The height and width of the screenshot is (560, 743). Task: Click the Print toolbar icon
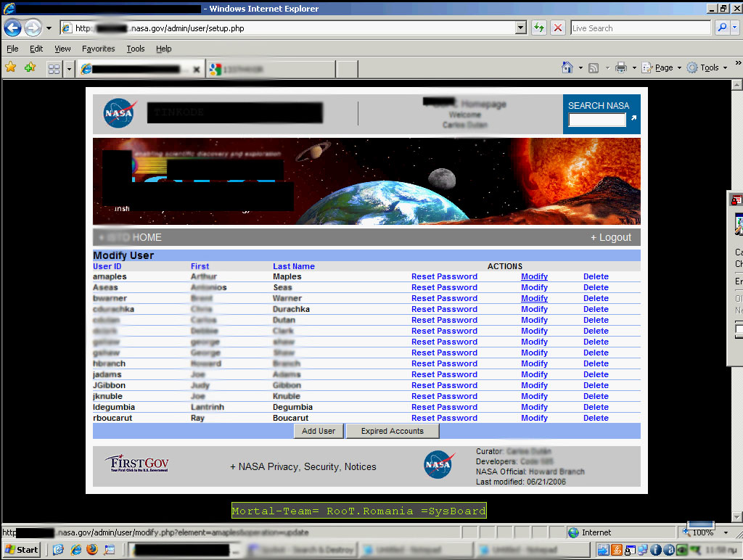tap(621, 67)
